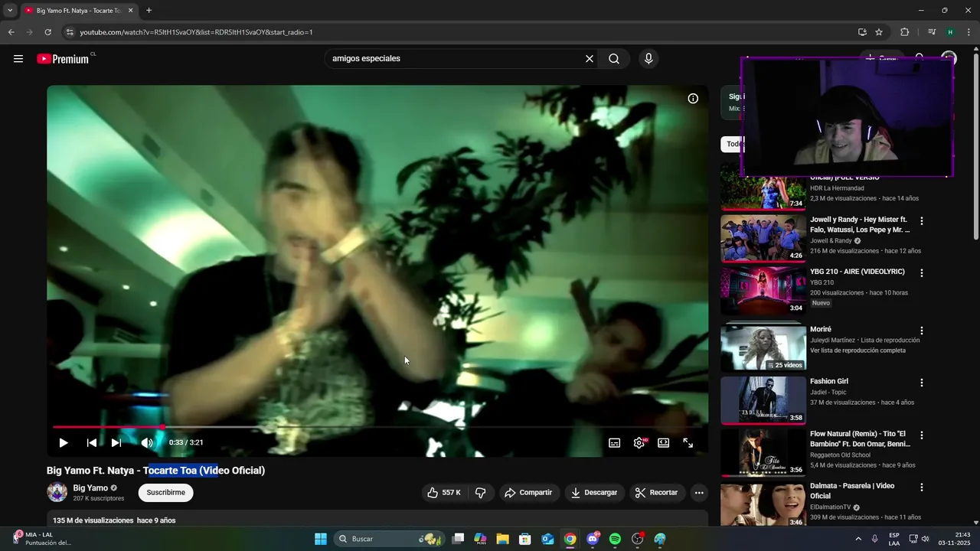This screenshot has width=980, height=551.
Task: Open the Big Yamo channel avatar
Action: pos(57,492)
